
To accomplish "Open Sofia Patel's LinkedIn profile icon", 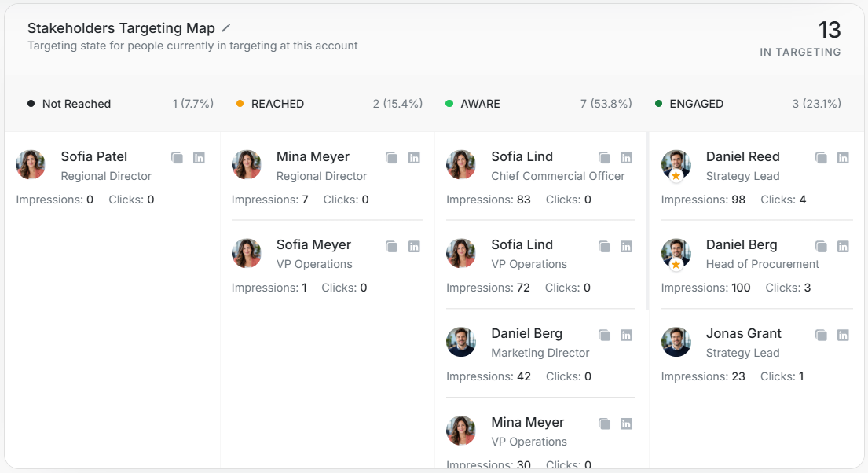I will click(199, 158).
